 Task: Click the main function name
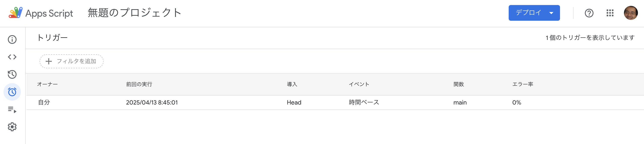[x=460, y=102]
